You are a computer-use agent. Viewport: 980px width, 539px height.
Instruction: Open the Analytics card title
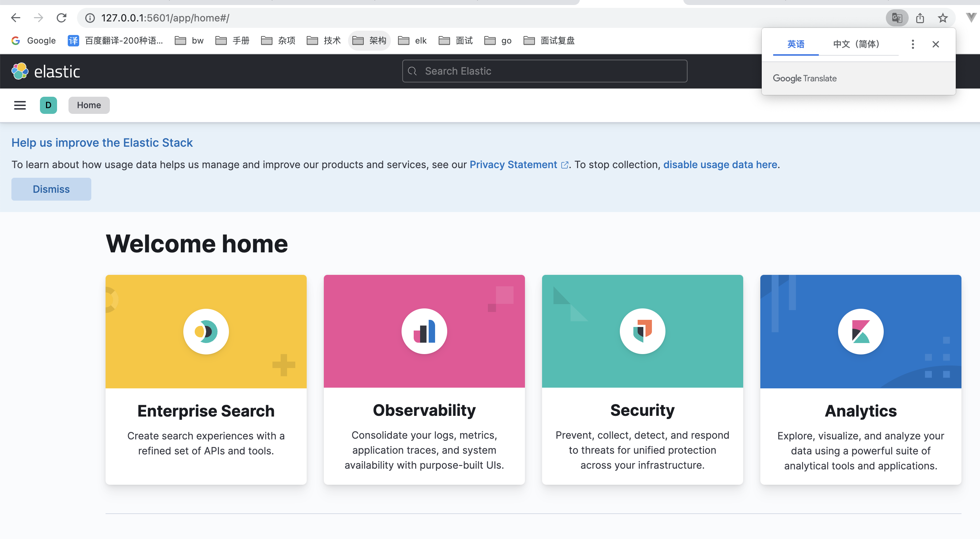click(x=861, y=411)
